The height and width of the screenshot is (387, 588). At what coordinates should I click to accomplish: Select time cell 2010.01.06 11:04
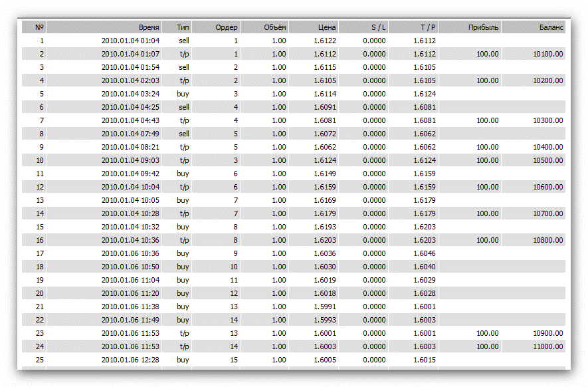click(130, 280)
